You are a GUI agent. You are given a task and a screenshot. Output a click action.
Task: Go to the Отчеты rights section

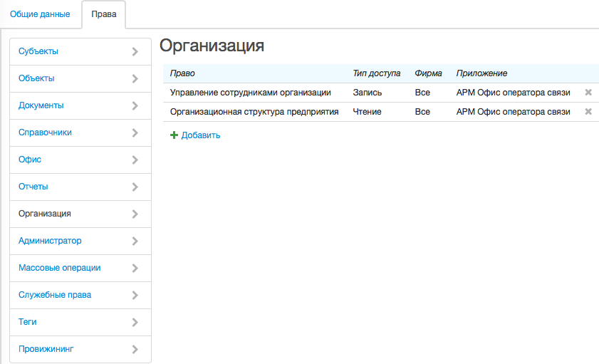80,187
